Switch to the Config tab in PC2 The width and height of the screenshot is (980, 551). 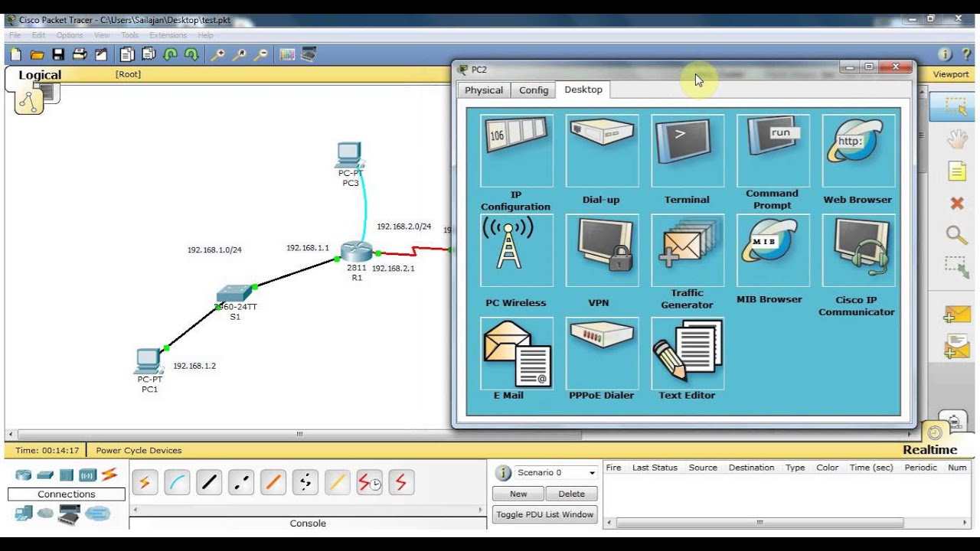click(534, 90)
